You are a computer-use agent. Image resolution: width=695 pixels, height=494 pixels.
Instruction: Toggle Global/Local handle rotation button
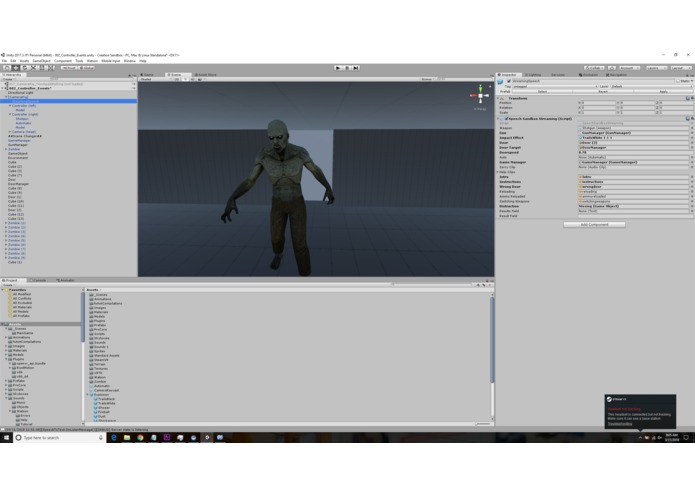(x=87, y=68)
